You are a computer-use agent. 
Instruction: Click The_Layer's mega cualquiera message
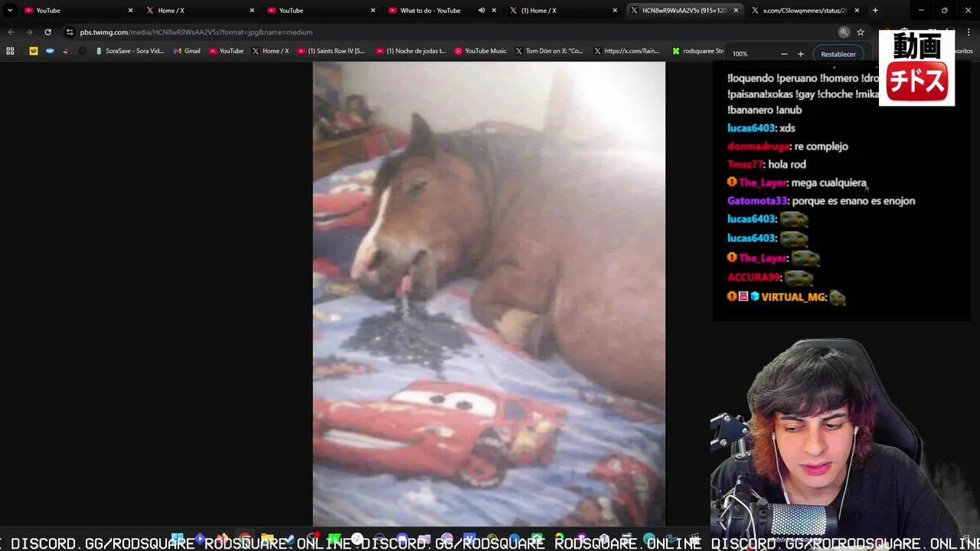point(829,183)
